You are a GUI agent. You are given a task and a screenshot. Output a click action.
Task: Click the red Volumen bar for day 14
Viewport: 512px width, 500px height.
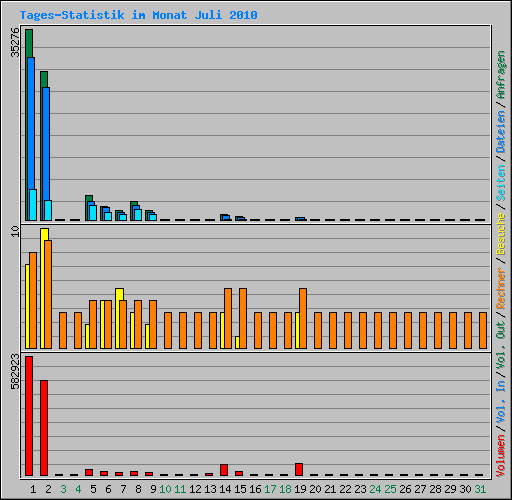(x=224, y=470)
